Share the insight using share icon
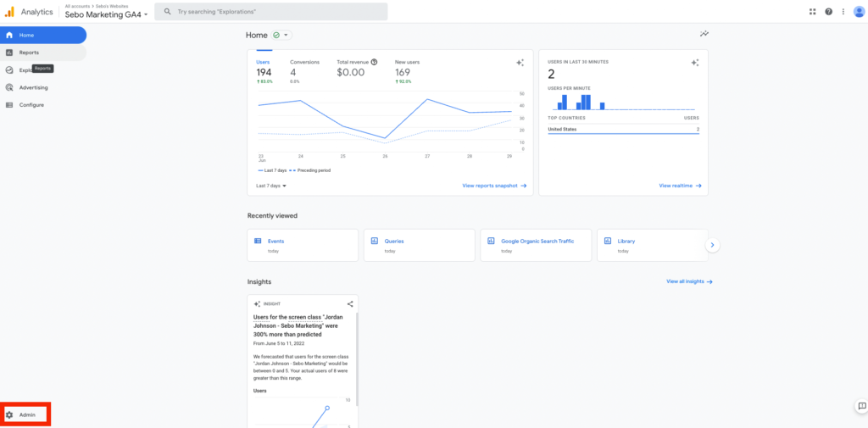 pos(350,303)
